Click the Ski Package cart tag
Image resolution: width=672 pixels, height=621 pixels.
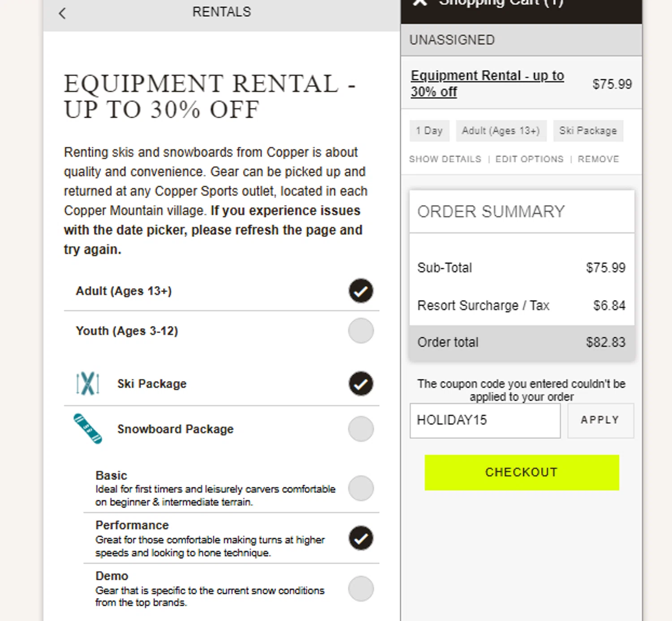pyautogui.click(x=588, y=131)
